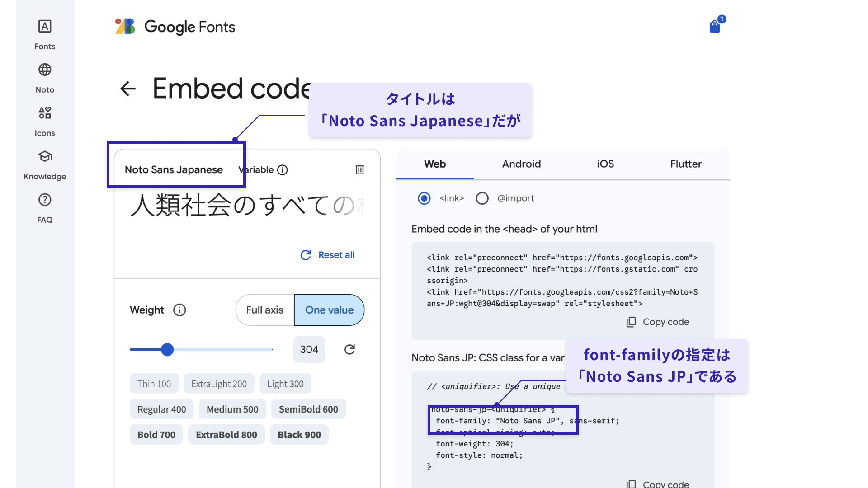Reset the weight value with refresh icon
868x488 pixels.
[349, 349]
